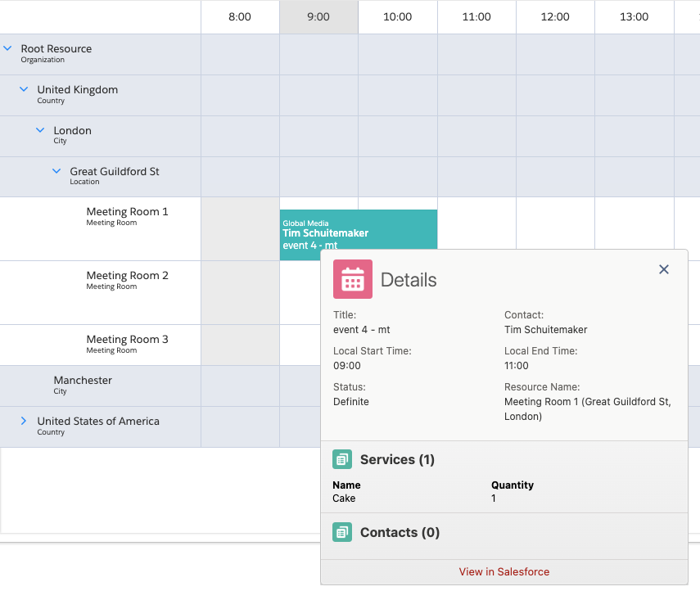Screen dimensions: 700x600
Task: Expand United States of America node
Action: (x=25, y=421)
